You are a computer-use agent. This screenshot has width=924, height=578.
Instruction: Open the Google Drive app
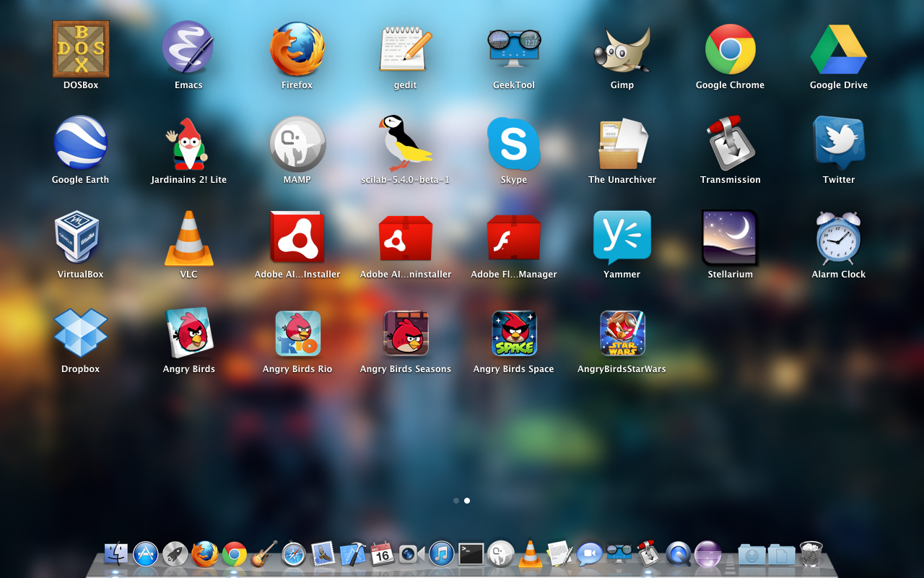[839, 49]
